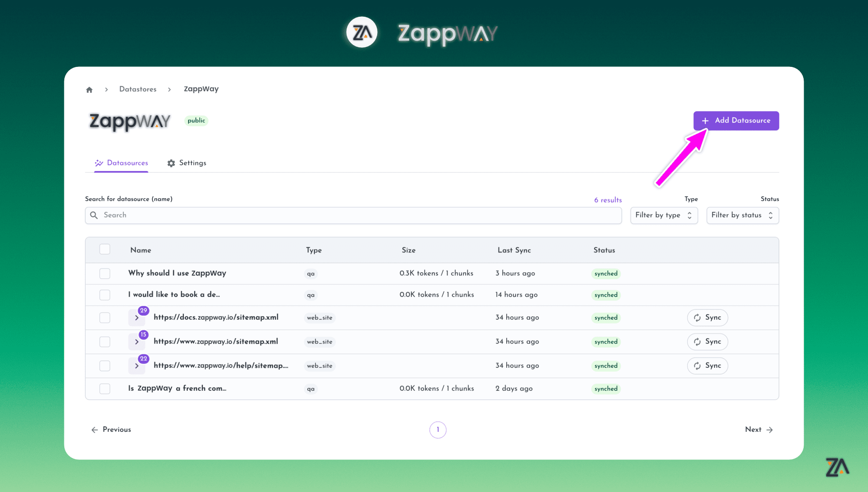Viewport: 868px width, 492px height.
Task: Click the magnifier icon in search field
Action: click(94, 215)
